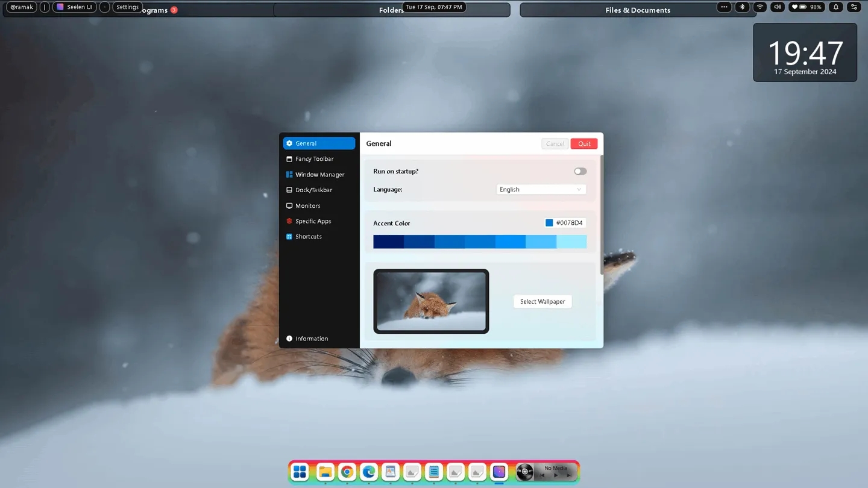
Task: Open the Windows start icon in dock
Action: (300, 472)
